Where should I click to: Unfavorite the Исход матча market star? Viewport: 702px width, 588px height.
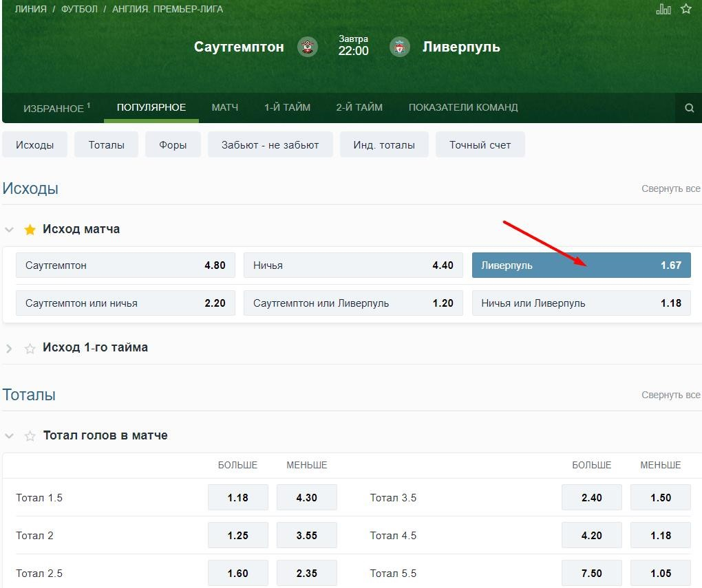30,230
